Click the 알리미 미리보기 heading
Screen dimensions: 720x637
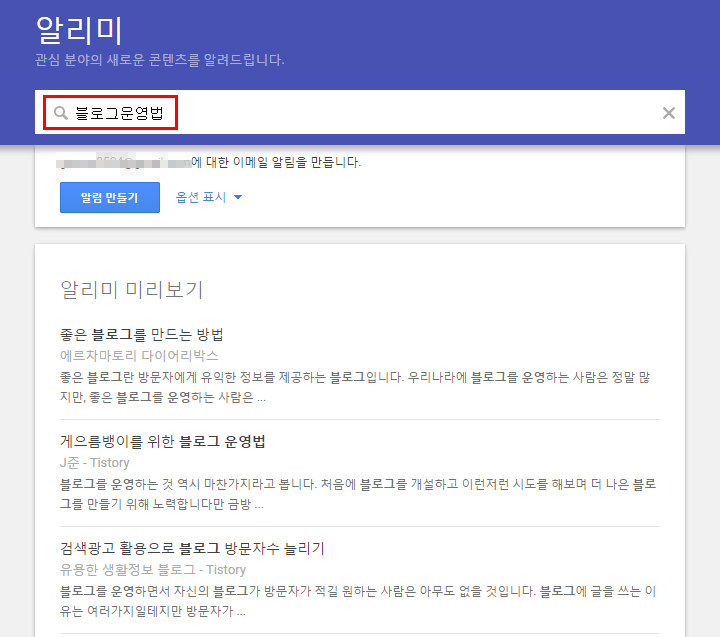point(132,290)
